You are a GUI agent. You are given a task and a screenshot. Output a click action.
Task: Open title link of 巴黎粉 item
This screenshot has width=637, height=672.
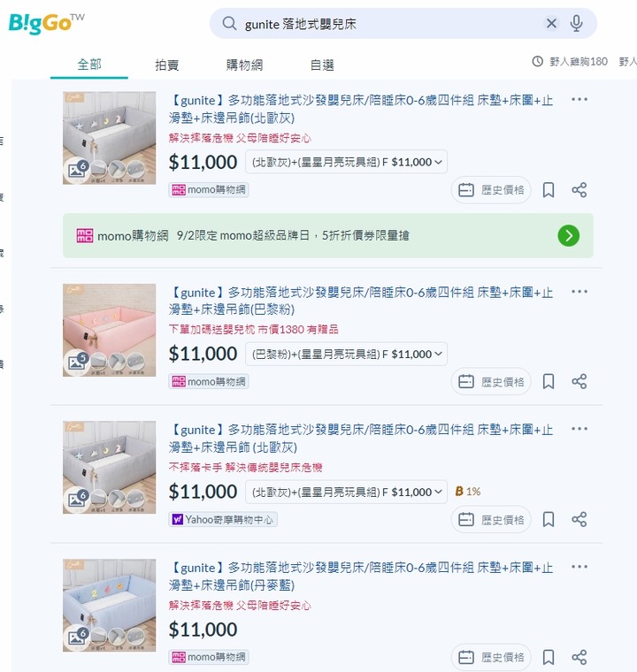pyautogui.click(x=361, y=301)
